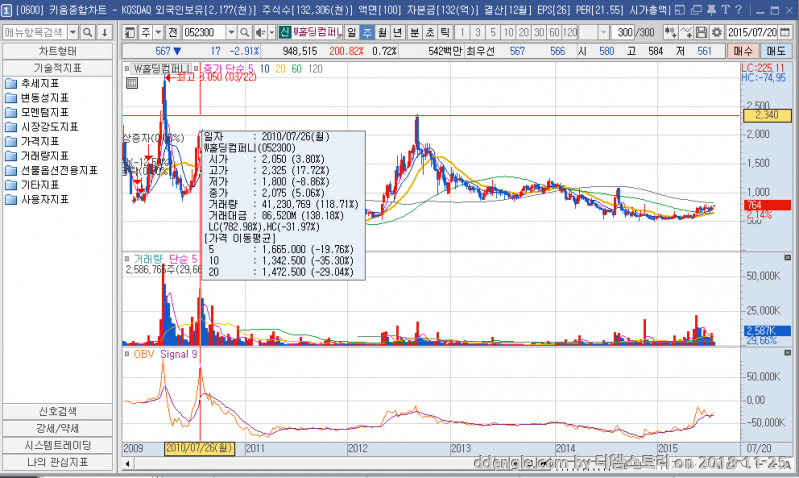Open the calendar picker icon
This screenshot has height=478, width=799.
coord(785,33)
